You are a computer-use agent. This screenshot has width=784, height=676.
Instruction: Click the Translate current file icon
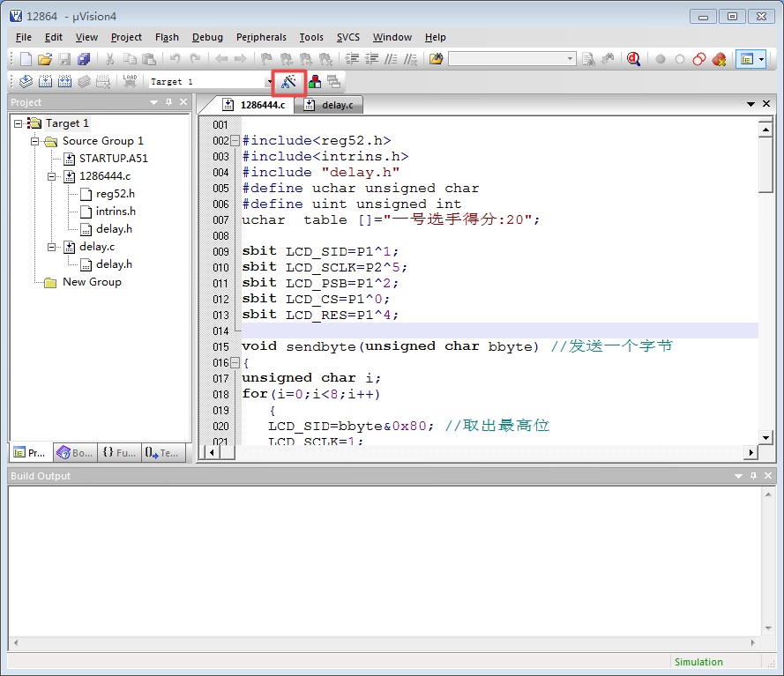(x=26, y=81)
